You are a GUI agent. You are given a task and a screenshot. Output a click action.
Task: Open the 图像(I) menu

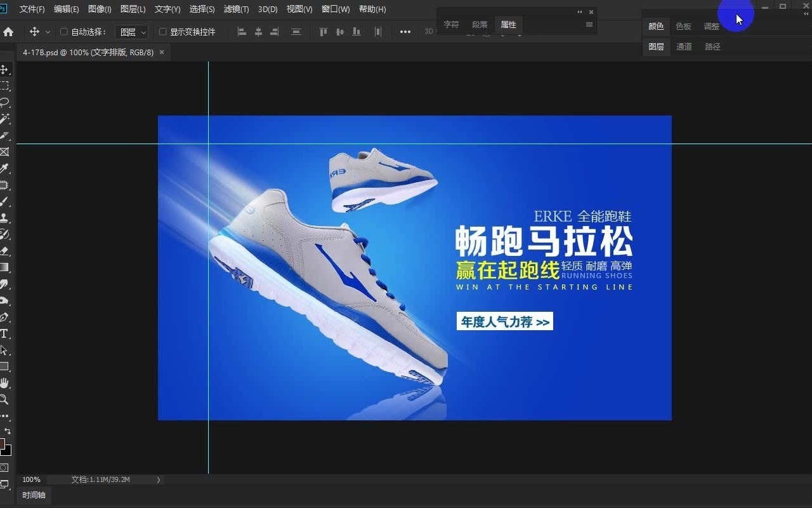point(100,10)
